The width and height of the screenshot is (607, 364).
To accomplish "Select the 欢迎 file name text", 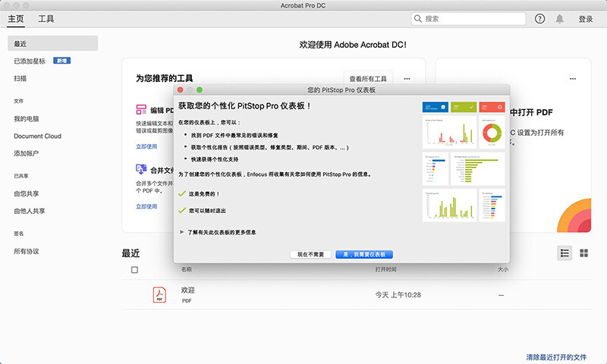I will pos(187,290).
